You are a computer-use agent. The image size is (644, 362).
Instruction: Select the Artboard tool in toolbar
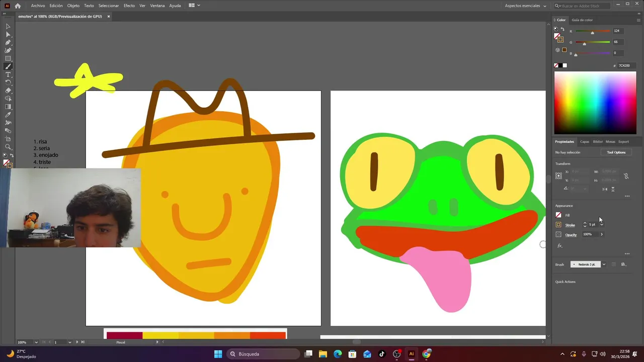(x=8, y=139)
